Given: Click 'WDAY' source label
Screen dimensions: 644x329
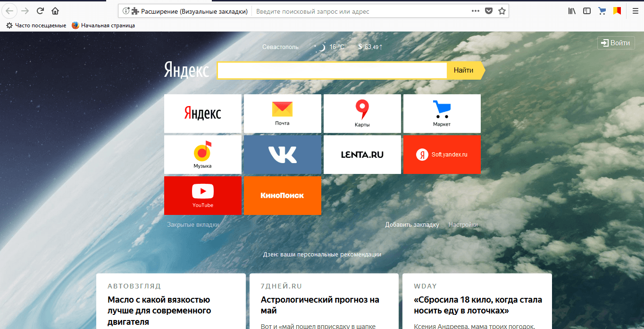Looking at the screenshot, I should click(x=426, y=286).
